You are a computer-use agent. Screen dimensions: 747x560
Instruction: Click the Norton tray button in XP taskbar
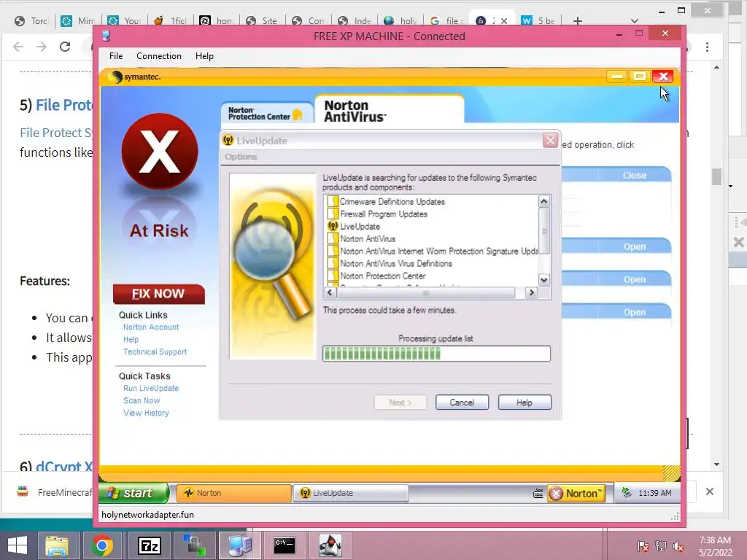tap(576, 494)
